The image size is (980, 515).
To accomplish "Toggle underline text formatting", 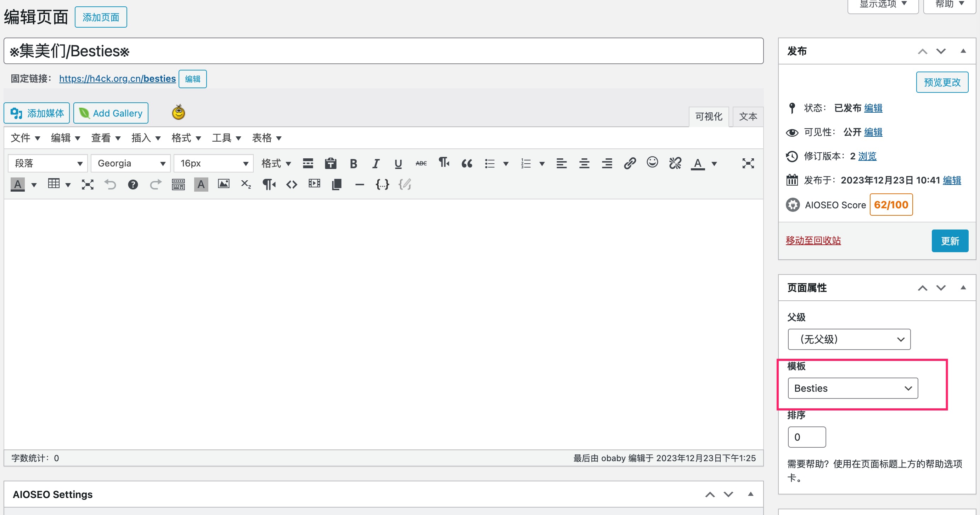I will (x=398, y=164).
